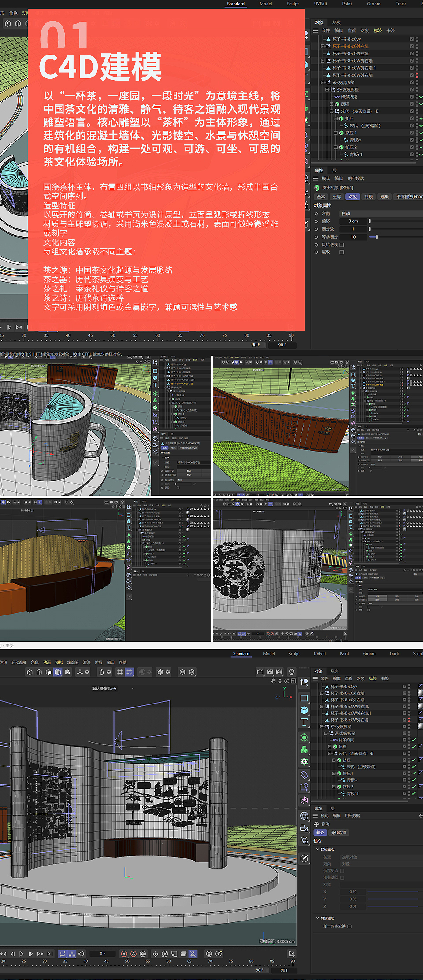Click the green subdivision generator icon in the palette
The width and height of the screenshot is (423, 980).
(304, 737)
